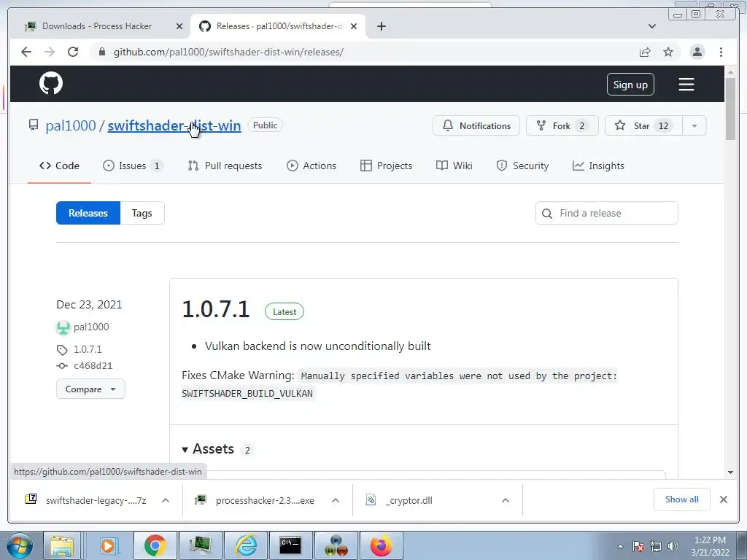Open the pal1000 author link under date

click(x=91, y=327)
